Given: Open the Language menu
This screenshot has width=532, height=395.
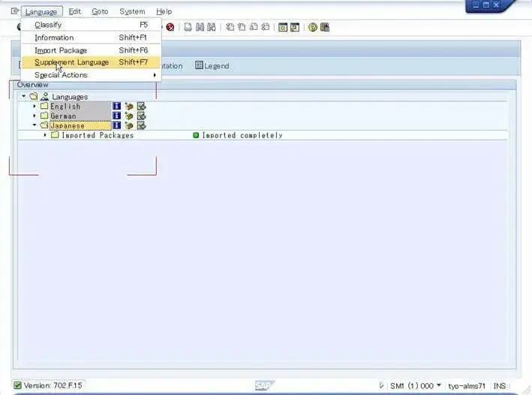Looking at the screenshot, I should [x=41, y=12].
